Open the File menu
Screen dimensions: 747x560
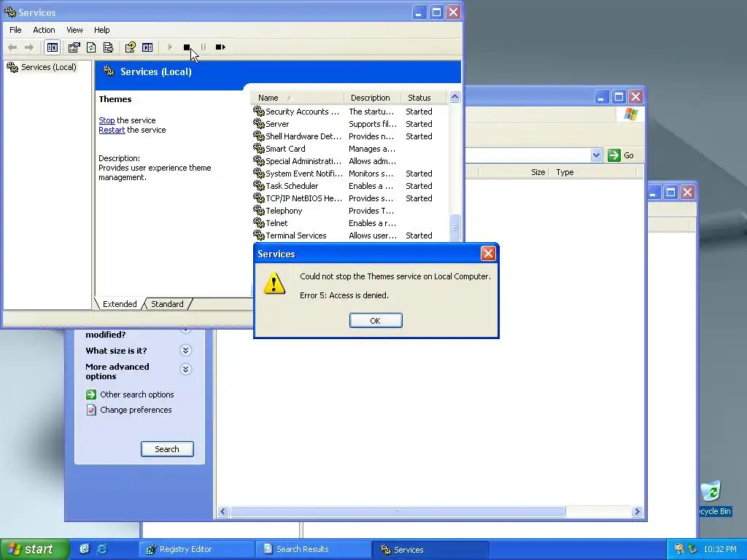tap(15, 30)
